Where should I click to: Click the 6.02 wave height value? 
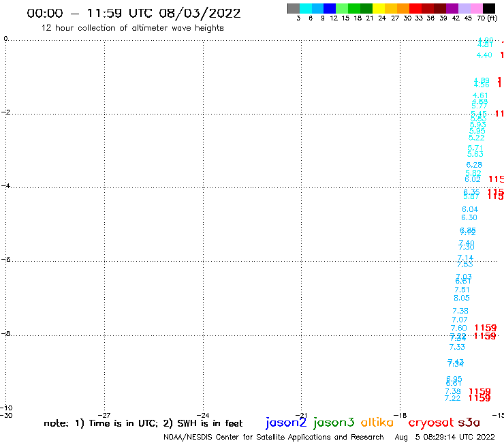473,179
